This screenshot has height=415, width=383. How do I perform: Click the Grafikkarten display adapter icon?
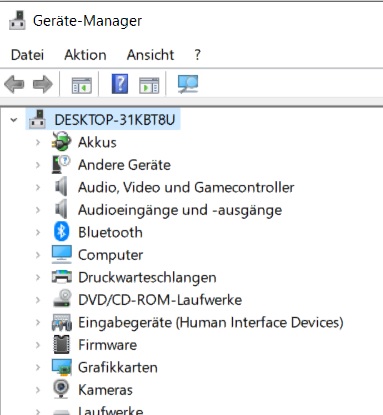click(x=62, y=367)
